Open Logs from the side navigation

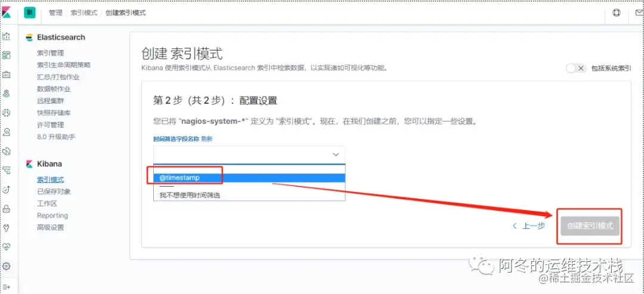tap(6, 151)
